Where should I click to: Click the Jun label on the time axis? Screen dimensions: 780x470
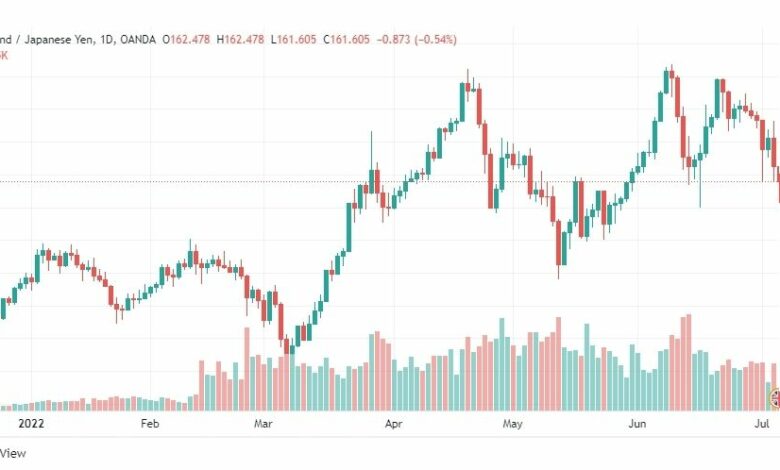637,424
